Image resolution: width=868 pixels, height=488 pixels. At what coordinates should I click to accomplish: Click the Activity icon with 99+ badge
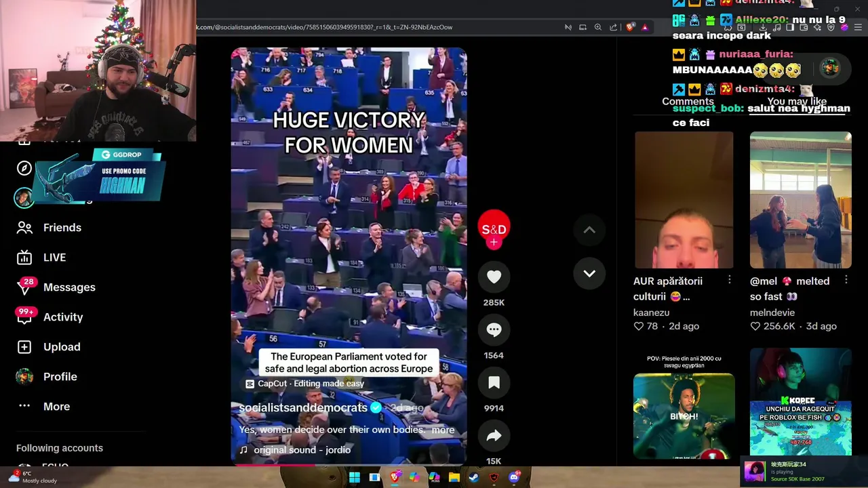pyautogui.click(x=24, y=317)
